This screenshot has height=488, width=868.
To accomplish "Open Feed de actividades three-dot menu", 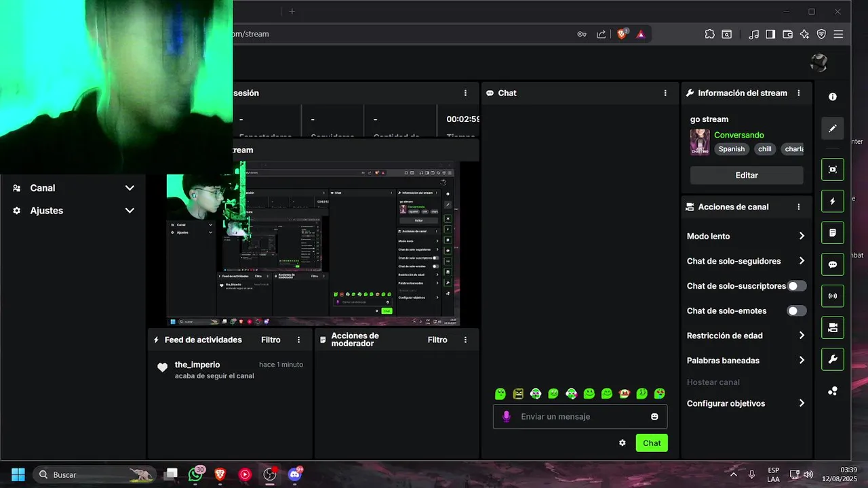I will click(298, 340).
